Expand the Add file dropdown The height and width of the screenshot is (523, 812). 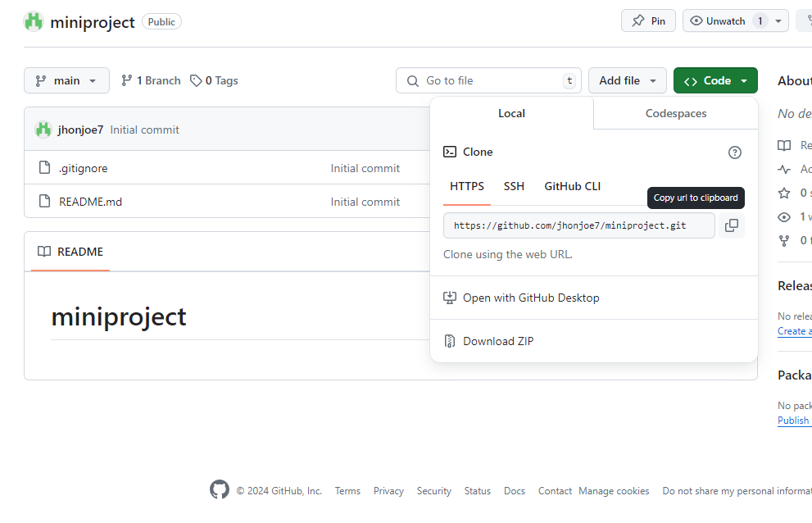click(627, 80)
